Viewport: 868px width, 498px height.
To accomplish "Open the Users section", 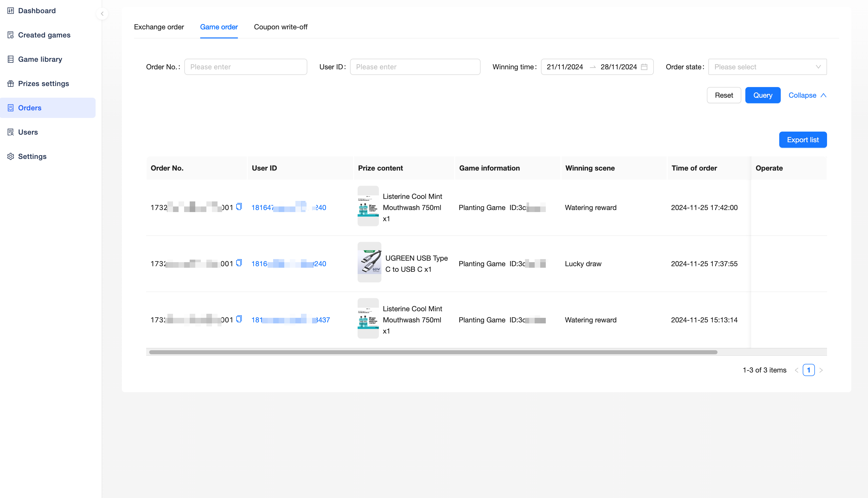I will pyautogui.click(x=28, y=132).
